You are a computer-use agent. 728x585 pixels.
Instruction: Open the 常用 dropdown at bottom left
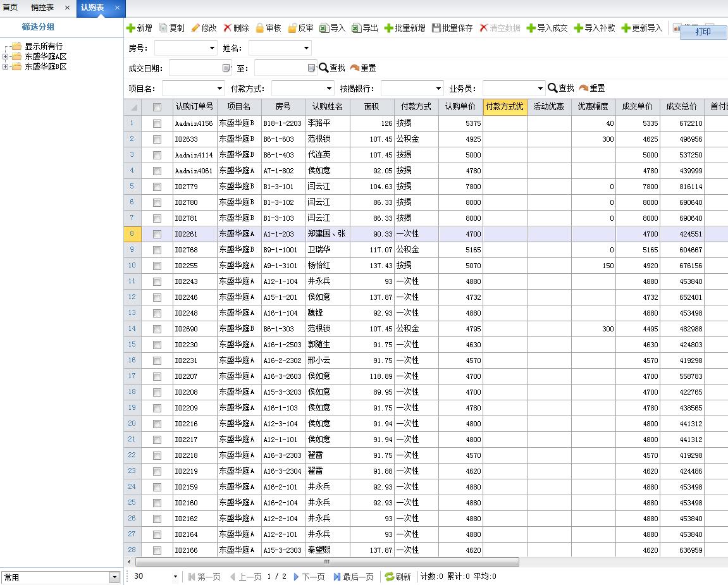[114, 577]
